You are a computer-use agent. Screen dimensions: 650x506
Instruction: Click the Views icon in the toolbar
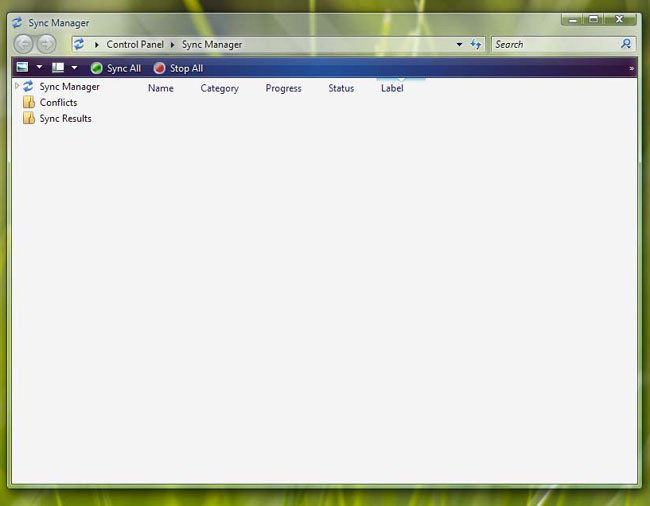pos(58,68)
